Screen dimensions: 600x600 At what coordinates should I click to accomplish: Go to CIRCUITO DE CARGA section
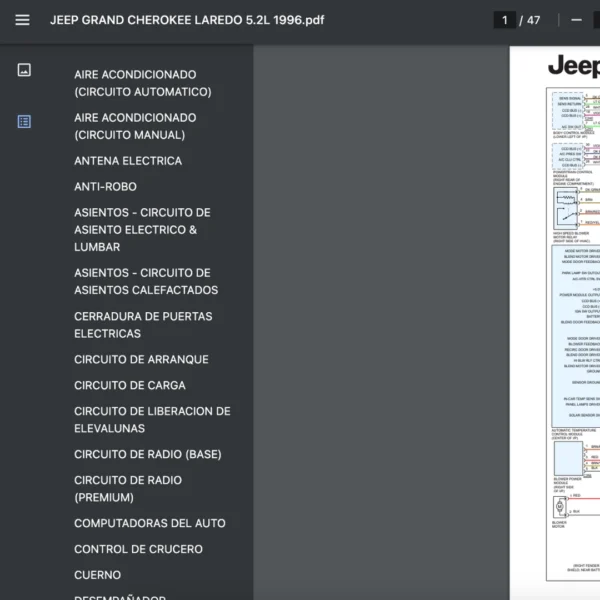pyautogui.click(x=129, y=385)
